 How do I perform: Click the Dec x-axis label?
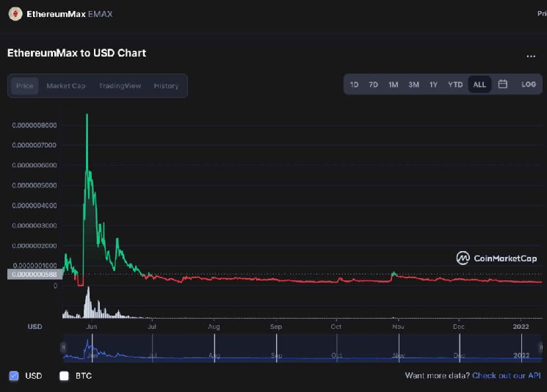459,327
